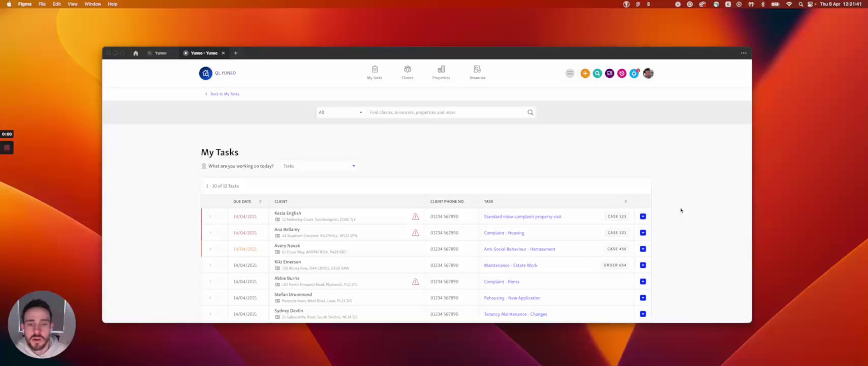The image size is (868, 366).
Task: Open My Tasks in top navigation
Action: coord(375,73)
